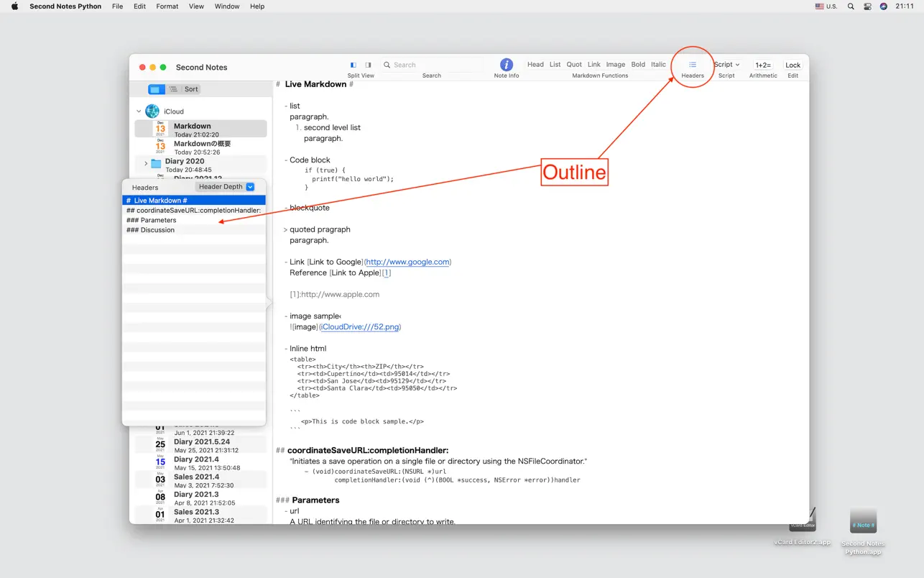Click the Sort button
The image size is (924, 578).
click(x=190, y=88)
